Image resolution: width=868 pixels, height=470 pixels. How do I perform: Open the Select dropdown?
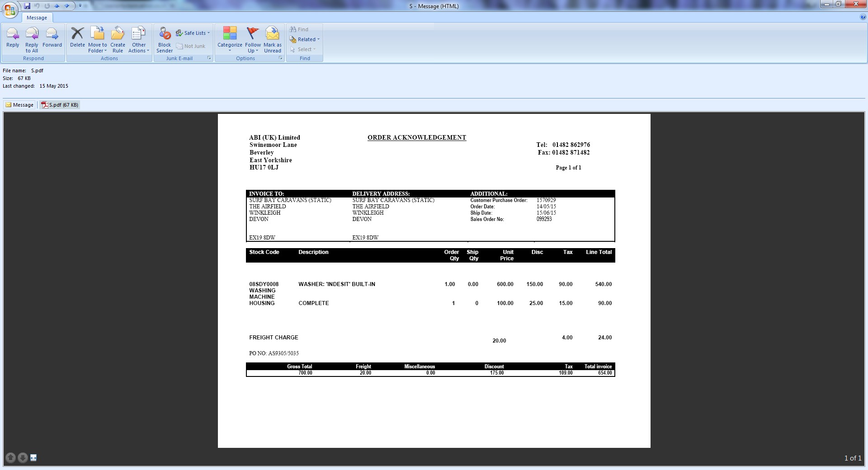(303, 49)
